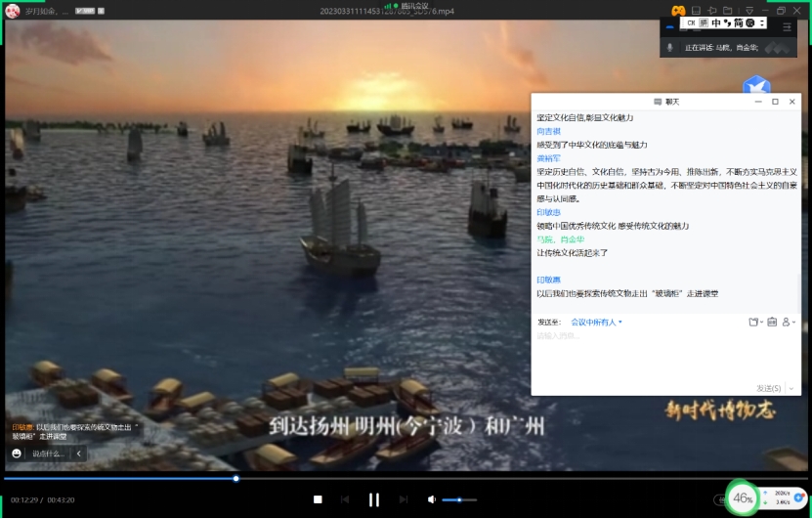Collapse overlay chat bar with left chevron
This screenshot has height=519, width=812.
click(79, 454)
